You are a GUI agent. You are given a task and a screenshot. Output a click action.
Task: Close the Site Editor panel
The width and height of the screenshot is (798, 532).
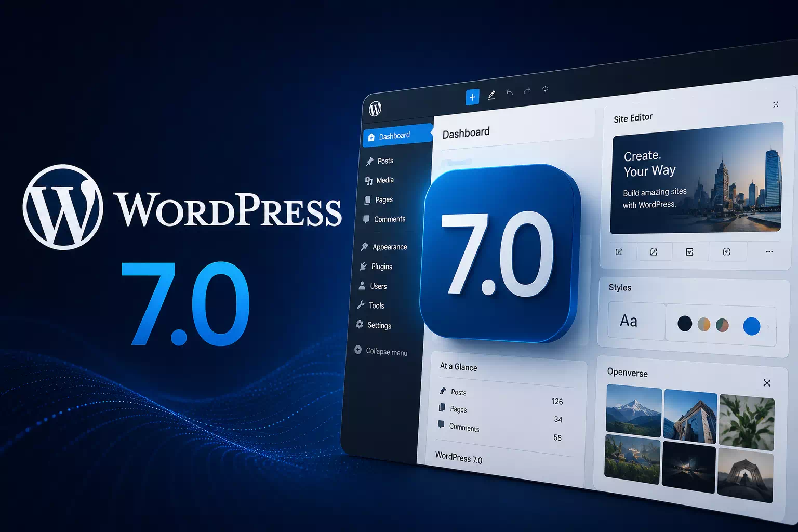776,104
